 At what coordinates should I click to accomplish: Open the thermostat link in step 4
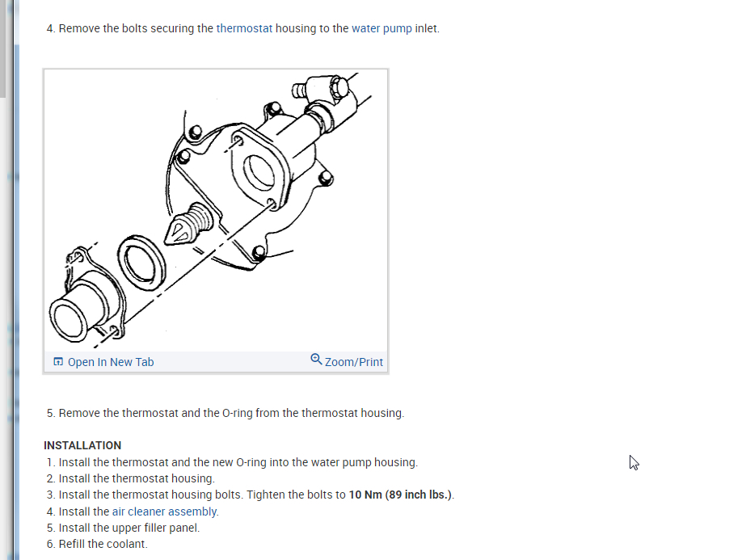(244, 28)
